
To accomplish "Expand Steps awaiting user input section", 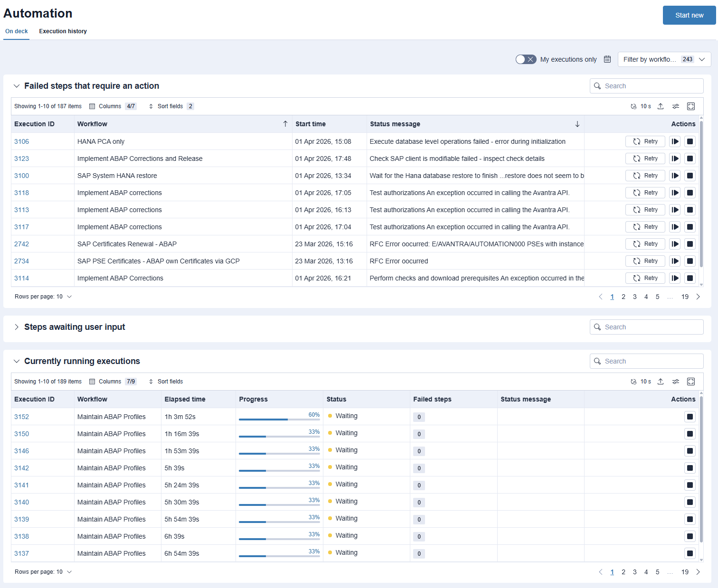I will pos(17,327).
